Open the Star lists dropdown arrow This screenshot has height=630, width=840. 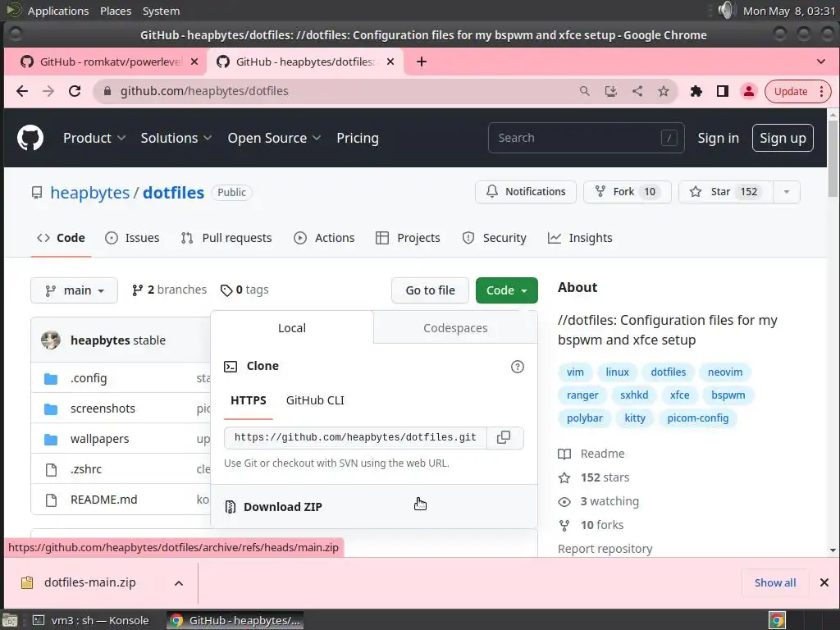pos(787,192)
